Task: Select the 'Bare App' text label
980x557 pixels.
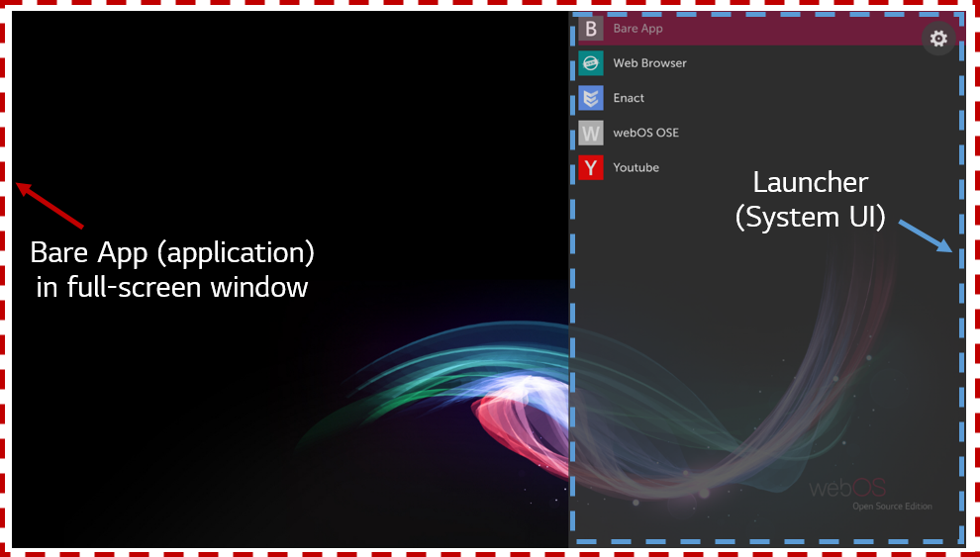Action: [x=637, y=29]
